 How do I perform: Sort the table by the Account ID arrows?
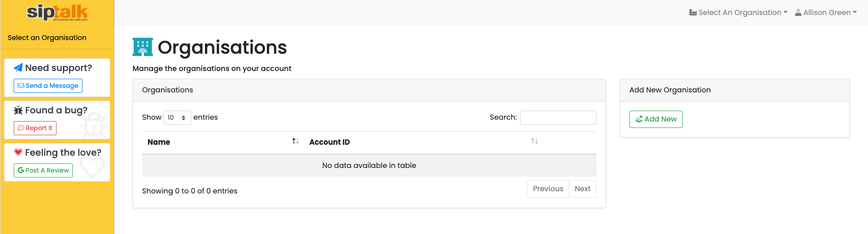(x=535, y=141)
